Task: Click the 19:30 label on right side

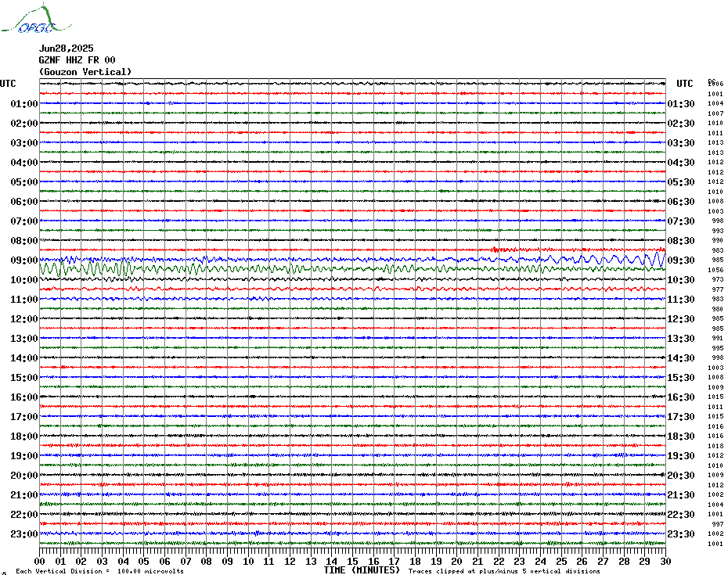Action: click(681, 456)
